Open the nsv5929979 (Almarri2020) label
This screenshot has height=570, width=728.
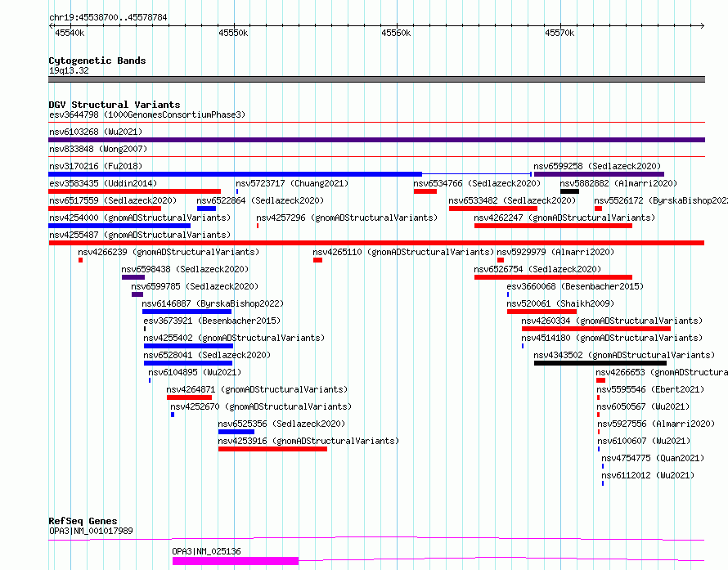click(555, 252)
